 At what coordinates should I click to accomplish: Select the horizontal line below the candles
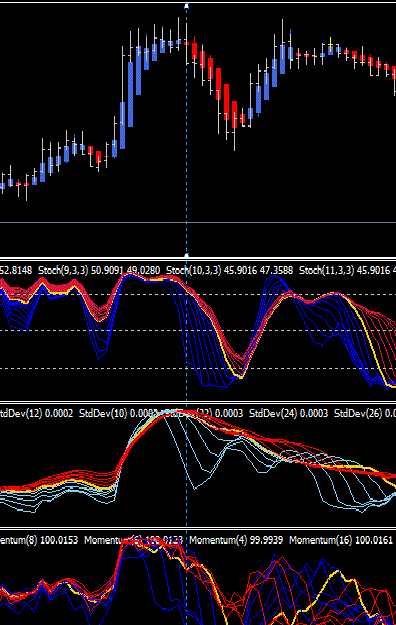coord(198,222)
